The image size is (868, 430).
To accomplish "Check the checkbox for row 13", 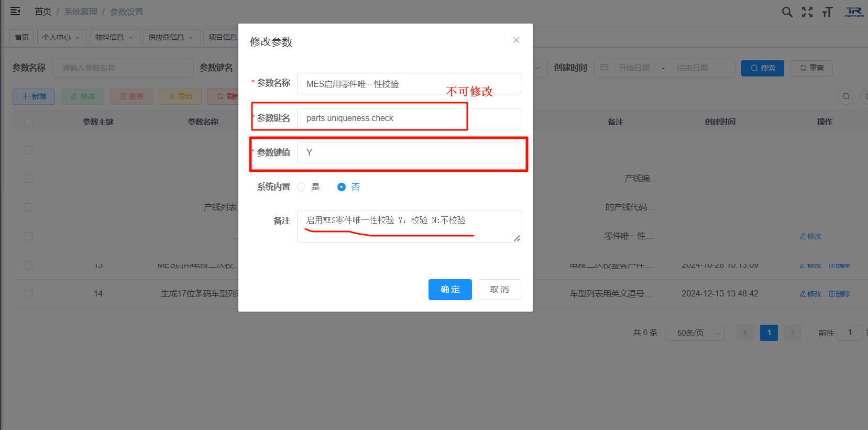I will pos(28,265).
